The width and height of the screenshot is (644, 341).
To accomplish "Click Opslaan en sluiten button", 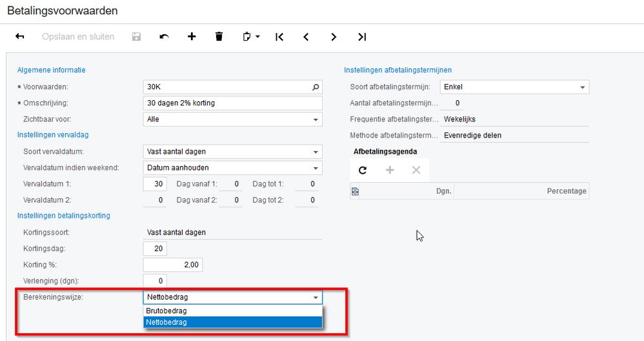I will (78, 37).
